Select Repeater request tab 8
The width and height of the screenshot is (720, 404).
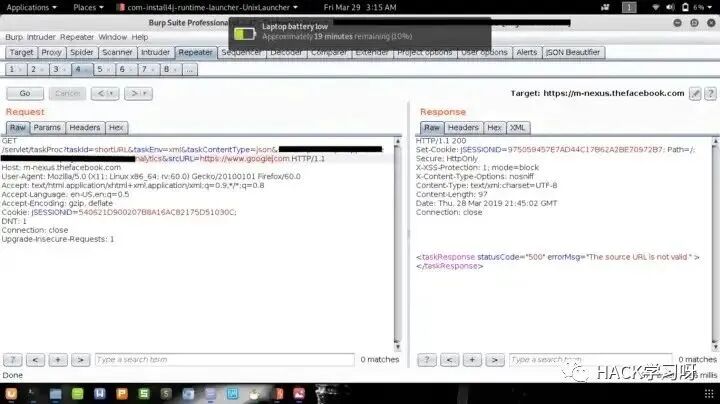tap(170, 70)
